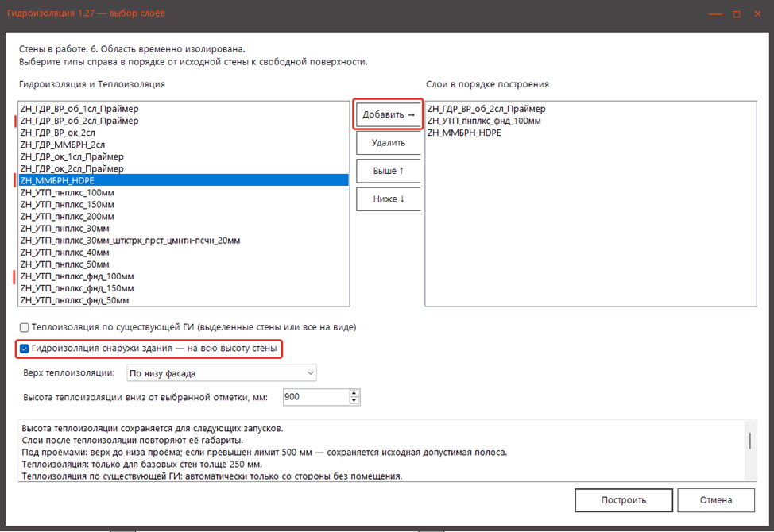Enable Теплоизоляция по существующей ГИ checkbox
This screenshot has width=774, height=532.
[24, 327]
